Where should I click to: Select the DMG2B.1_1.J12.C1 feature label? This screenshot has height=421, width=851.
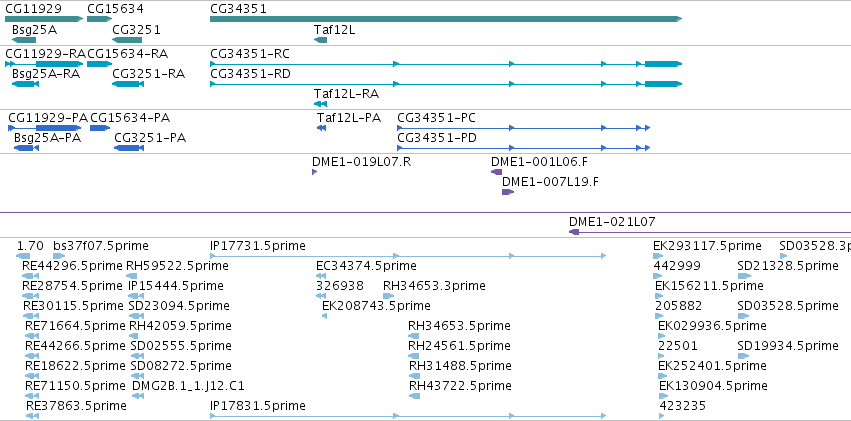pos(188,386)
